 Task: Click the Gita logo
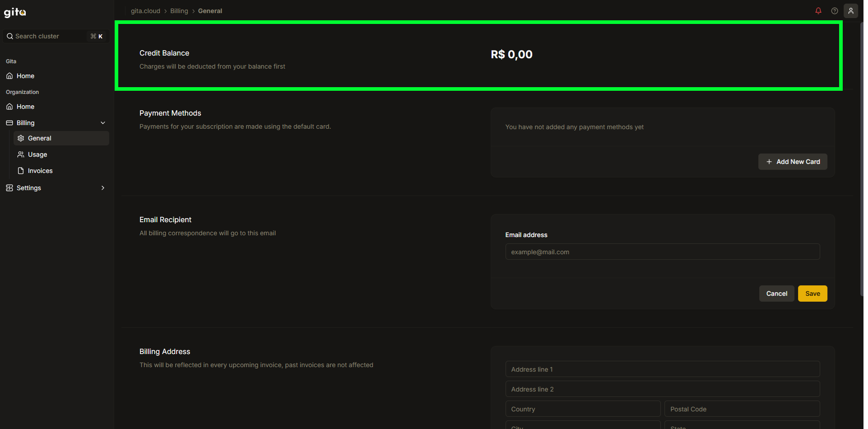[x=15, y=12]
